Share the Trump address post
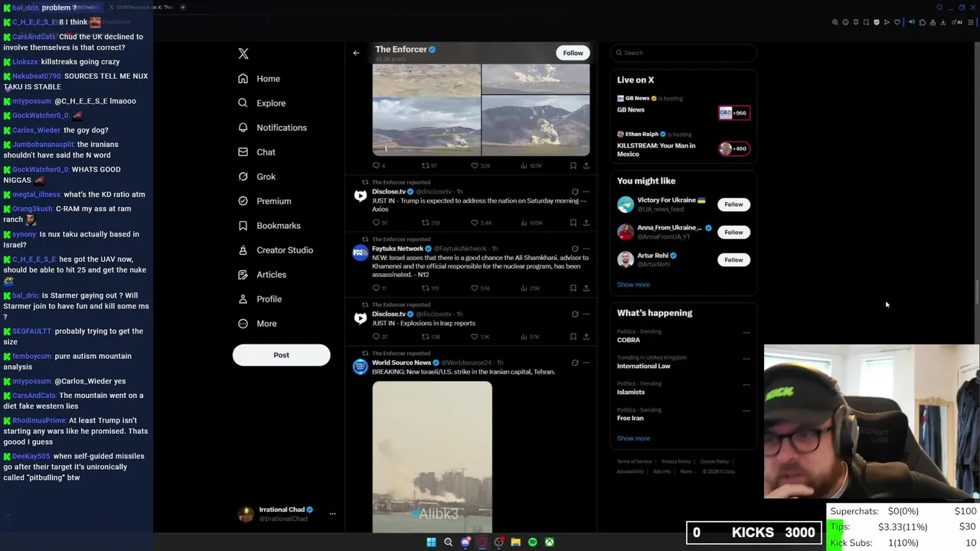 (586, 223)
